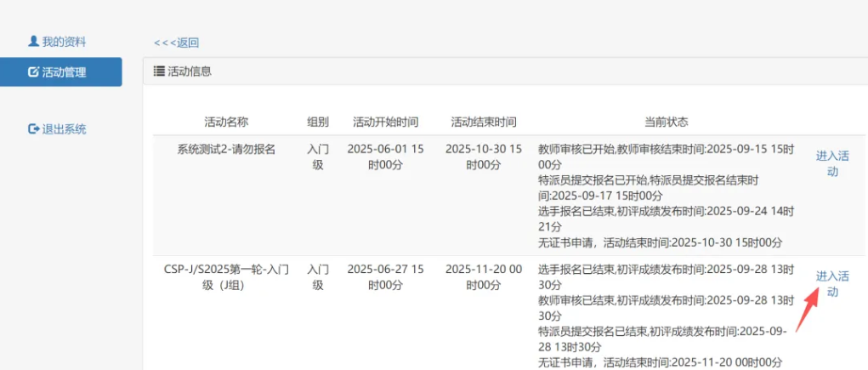Enter activity for 系统测试2-请勿报名 row
868x370 pixels.
(x=831, y=163)
